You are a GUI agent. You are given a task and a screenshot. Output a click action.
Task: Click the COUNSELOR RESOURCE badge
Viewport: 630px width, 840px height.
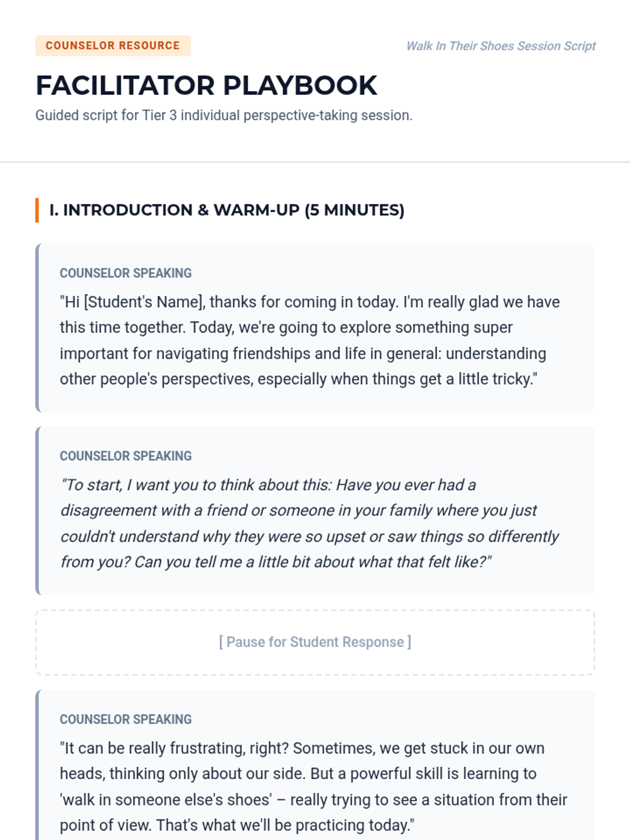point(113,46)
